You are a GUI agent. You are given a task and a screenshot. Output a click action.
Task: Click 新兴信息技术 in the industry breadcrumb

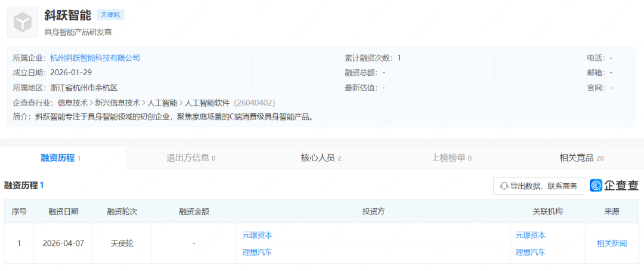117,103
